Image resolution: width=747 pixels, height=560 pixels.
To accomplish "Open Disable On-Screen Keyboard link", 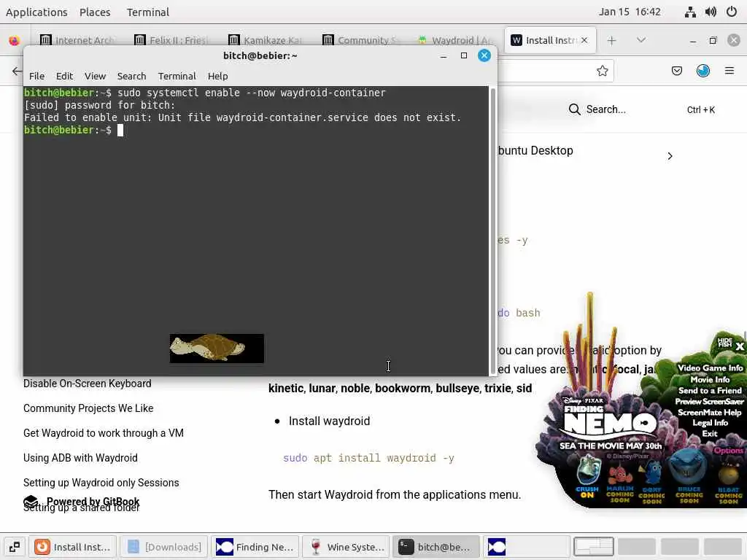I will click(88, 384).
